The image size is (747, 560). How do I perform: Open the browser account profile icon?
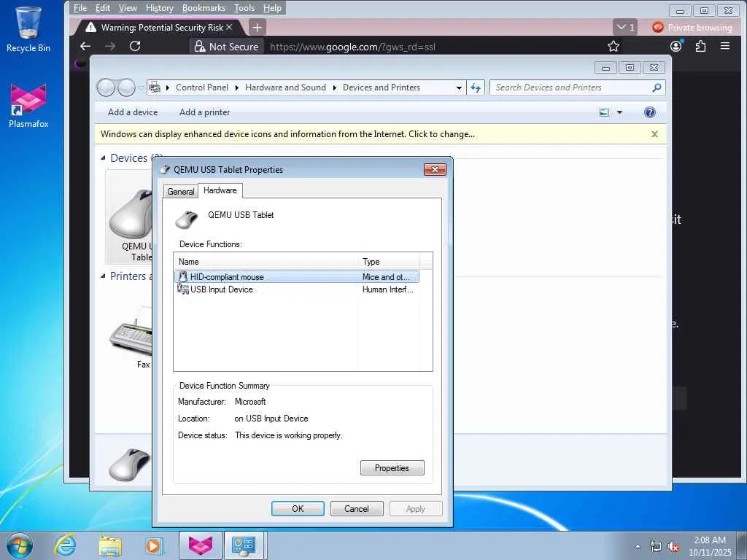[676, 46]
